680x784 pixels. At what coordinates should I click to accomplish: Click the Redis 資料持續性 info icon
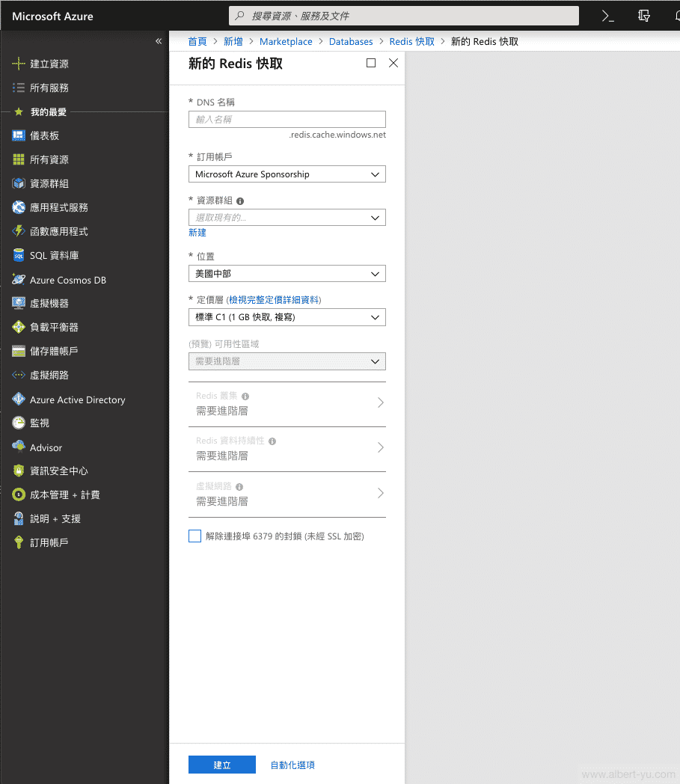272,441
